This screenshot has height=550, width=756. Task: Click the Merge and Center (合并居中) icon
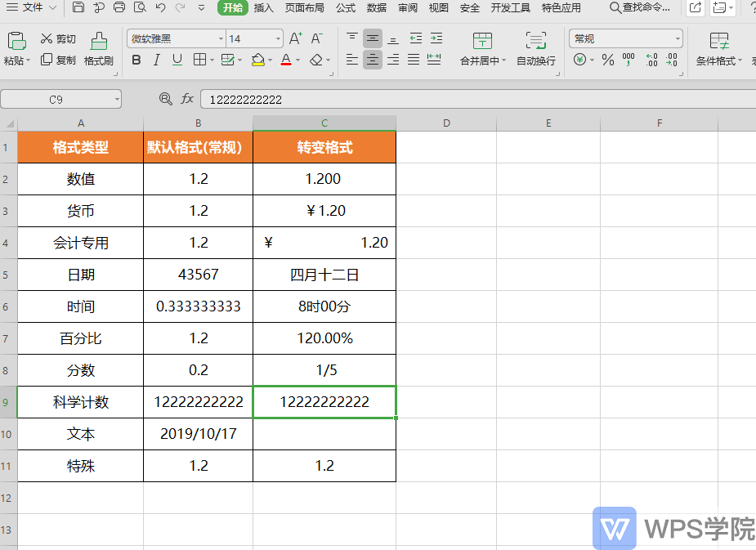click(x=482, y=41)
